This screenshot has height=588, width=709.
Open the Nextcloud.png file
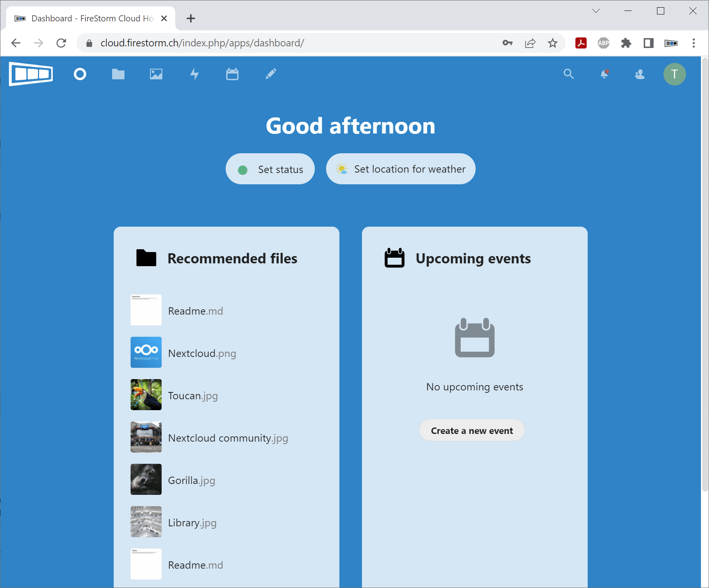click(202, 353)
